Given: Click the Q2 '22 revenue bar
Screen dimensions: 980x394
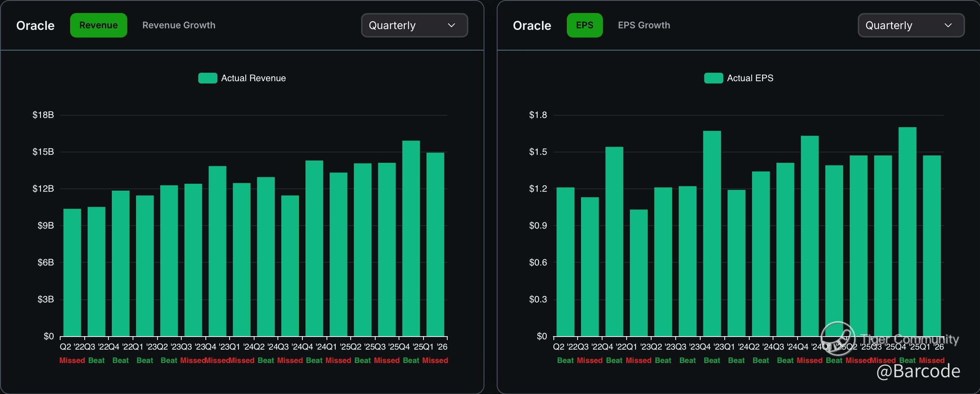Looking at the screenshot, I should (x=72, y=272).
